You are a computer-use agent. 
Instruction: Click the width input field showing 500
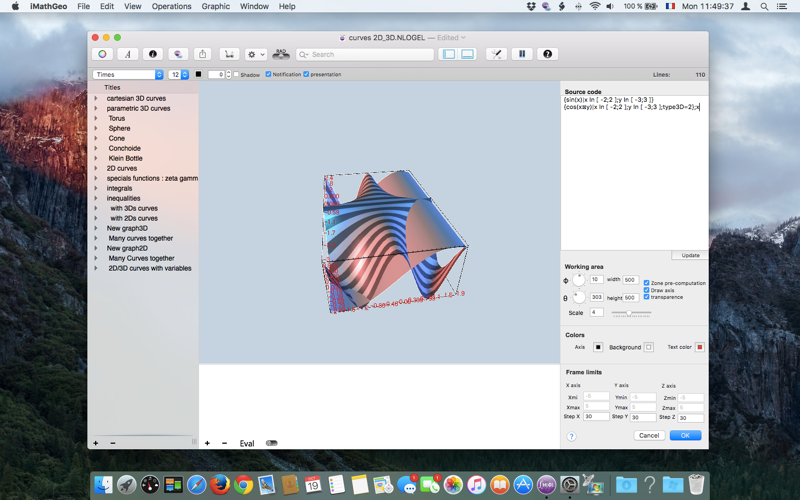tap(631, 280)
